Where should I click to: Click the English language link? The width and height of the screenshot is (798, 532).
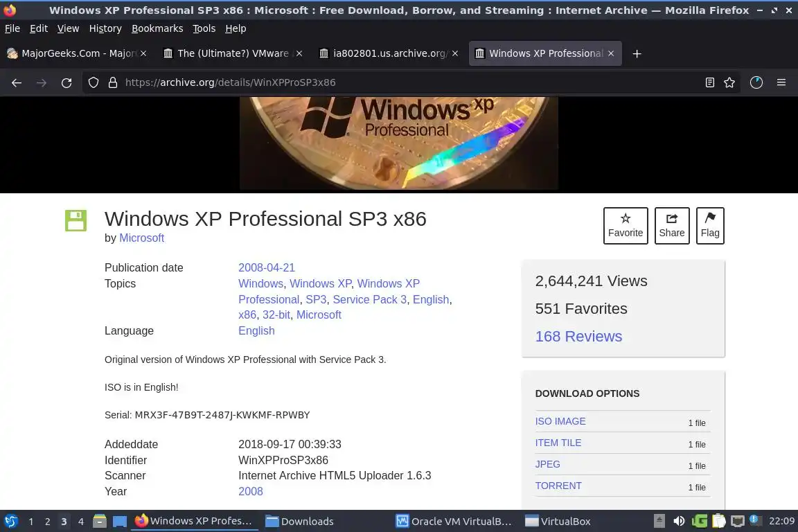pyautogui.click(x=256, y=330)
